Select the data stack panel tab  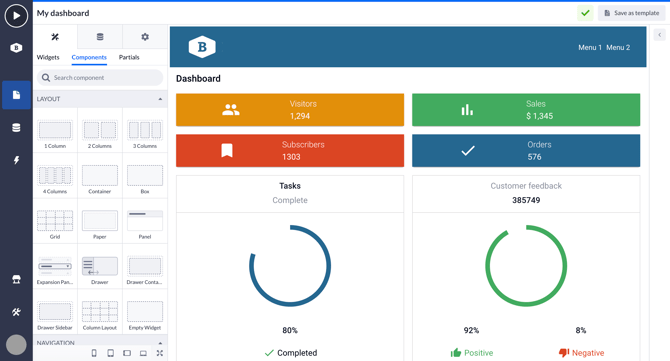click(100, 37)
